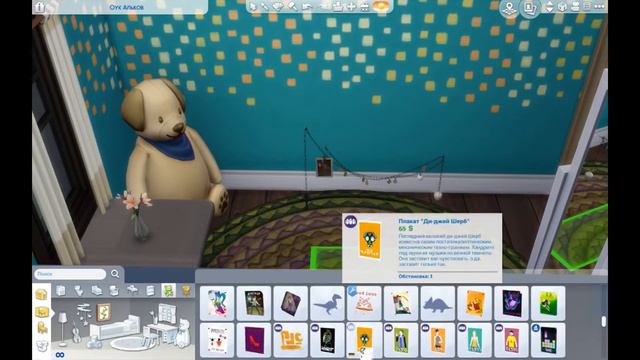Toggle the infinity filter icon
Image resolution: width=640 pixels, height=360 pixels.
60,355
